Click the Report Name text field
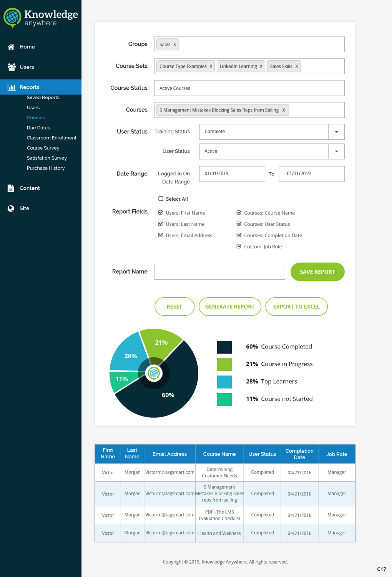Image resolution: width=392 pixels, height=577 pixels. click(x=220, y=272)
